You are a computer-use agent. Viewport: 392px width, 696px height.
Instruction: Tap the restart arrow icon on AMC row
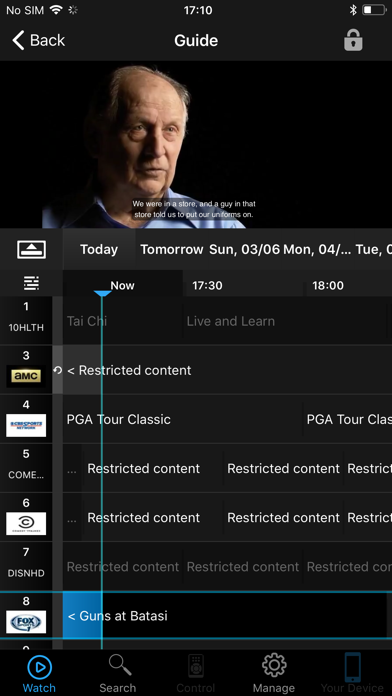57,370
